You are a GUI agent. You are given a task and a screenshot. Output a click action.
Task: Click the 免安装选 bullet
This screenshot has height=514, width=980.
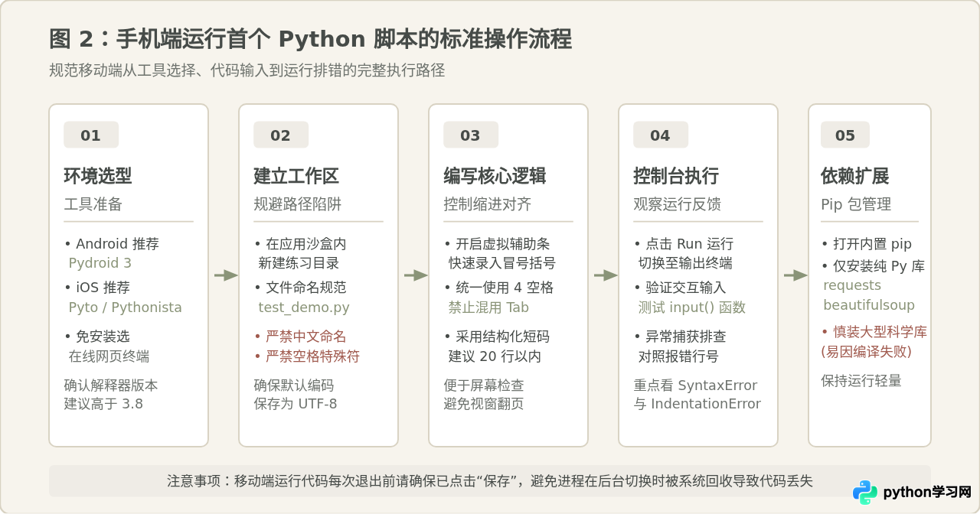coord(97,337)
